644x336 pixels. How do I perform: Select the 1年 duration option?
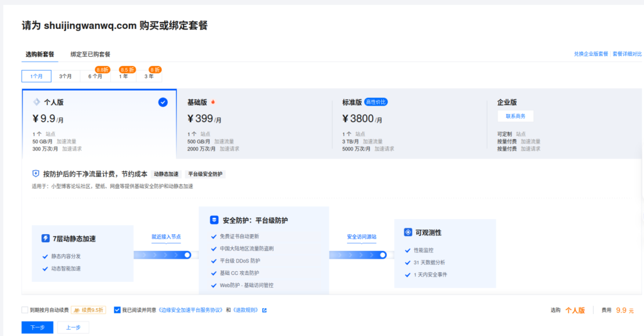123,76
